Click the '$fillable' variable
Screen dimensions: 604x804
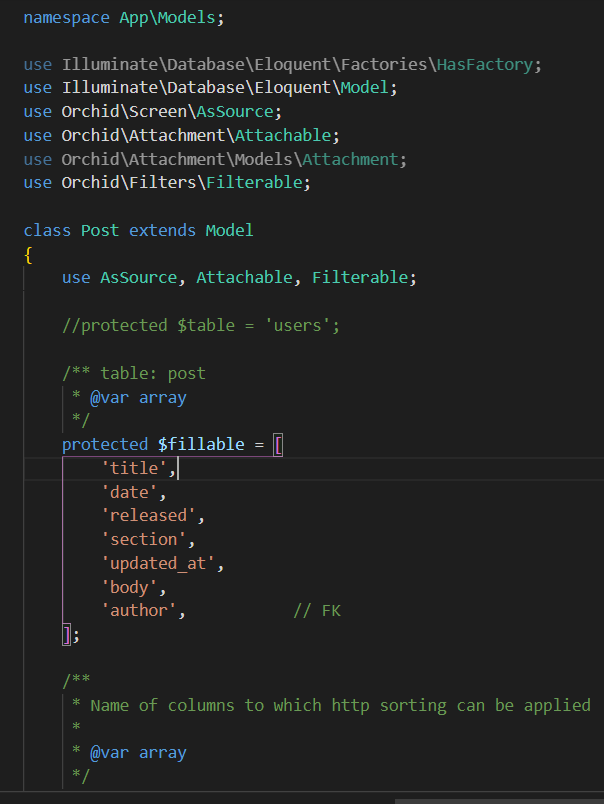tap(201, 445)
